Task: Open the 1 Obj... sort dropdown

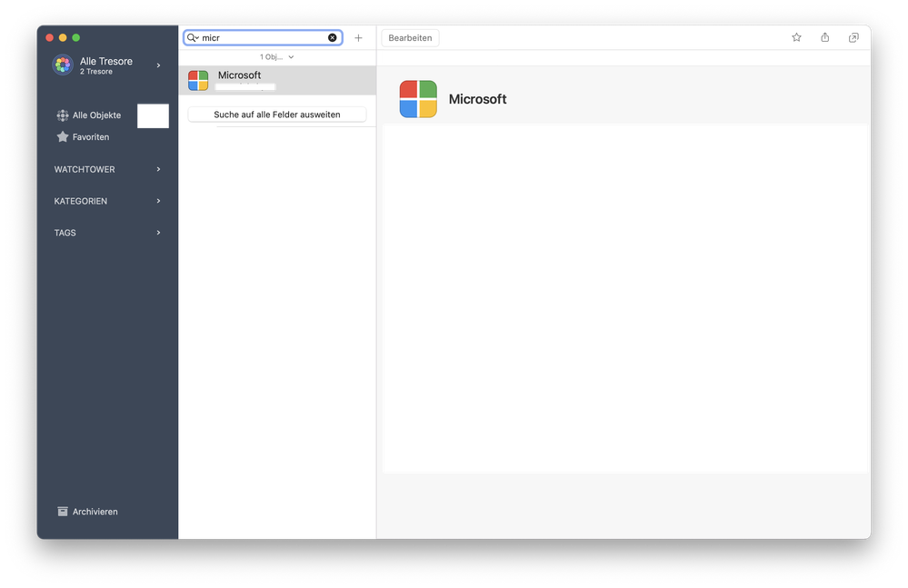Action: pos(276,57)
